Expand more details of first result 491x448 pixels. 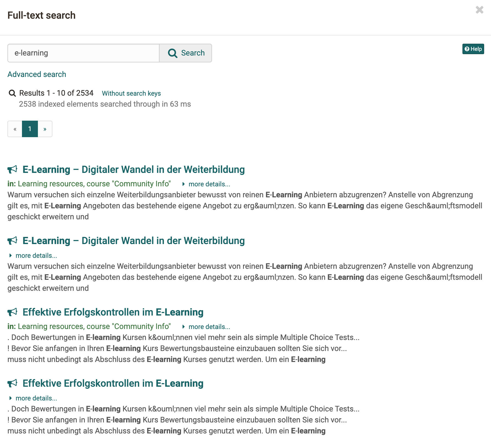(x=209, y=184)
